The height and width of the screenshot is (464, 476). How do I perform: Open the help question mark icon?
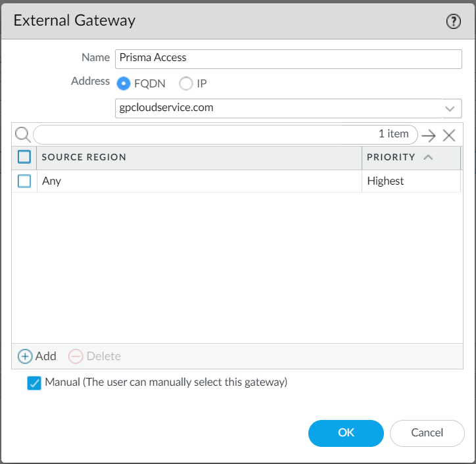pyautogui.click(x=454, y=22)
